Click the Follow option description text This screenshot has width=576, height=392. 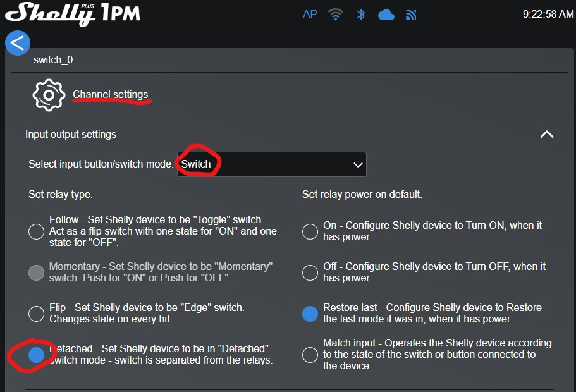[163, 231]
